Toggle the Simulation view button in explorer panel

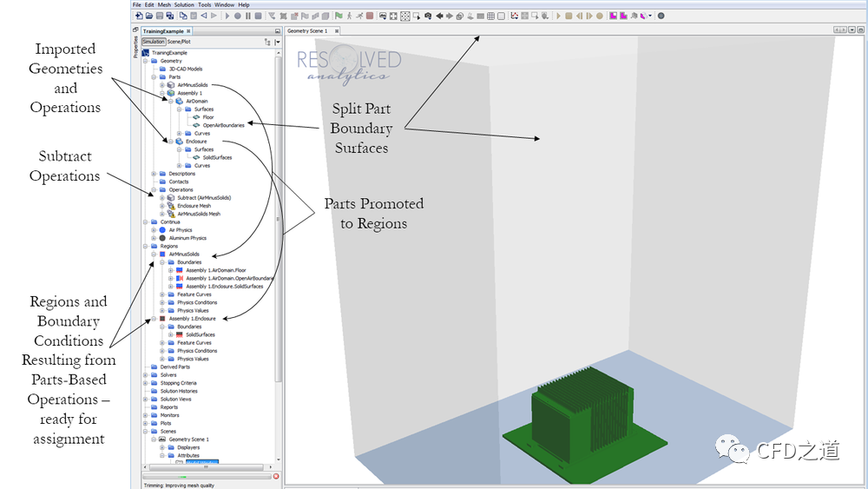coord(154,42)
